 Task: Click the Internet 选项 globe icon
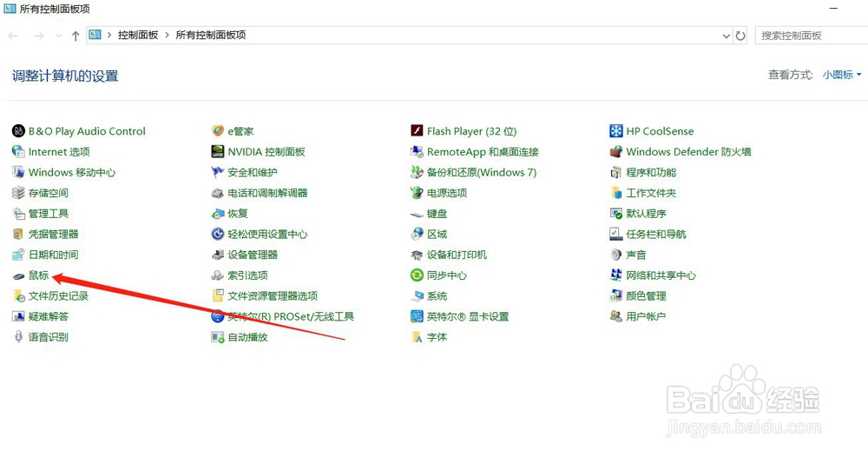[x=18, y=152]
